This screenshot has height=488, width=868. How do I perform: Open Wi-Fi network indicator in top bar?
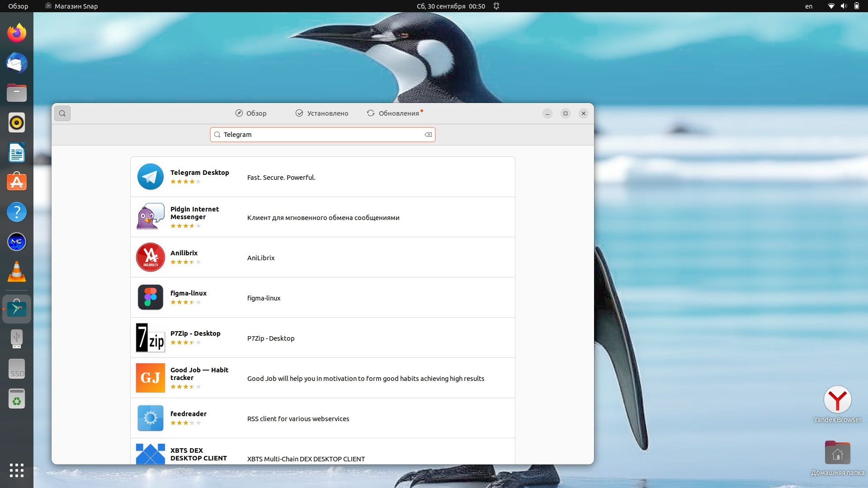point(831,6)
